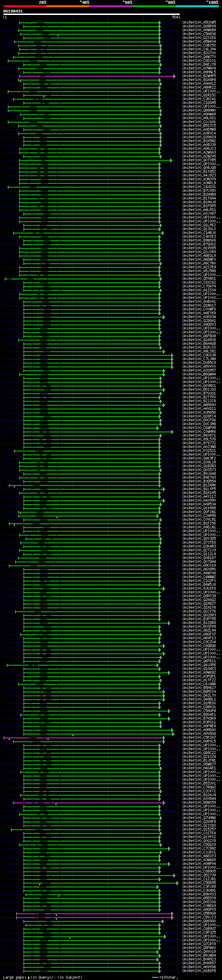This screenshot has height=980, width=222.
Task: Select label UniRef100_B5S7C5
Action: (x=199, y=126)
